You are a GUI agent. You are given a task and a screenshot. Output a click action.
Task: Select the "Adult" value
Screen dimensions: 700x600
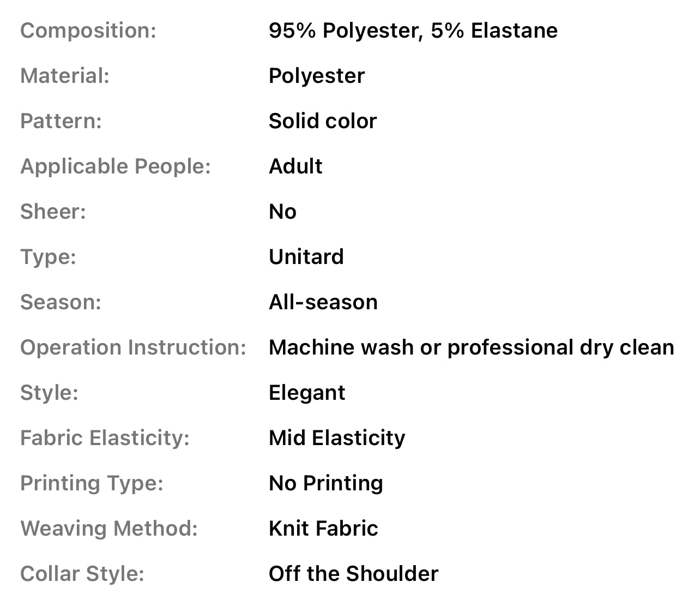(295, 166)
